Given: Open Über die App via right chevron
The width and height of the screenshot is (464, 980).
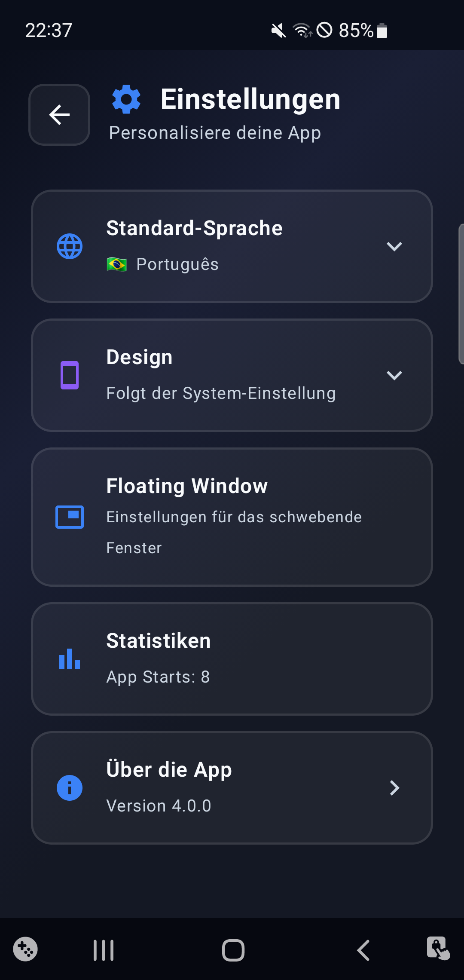Looking at the screenshot, I should pos(394,788).
